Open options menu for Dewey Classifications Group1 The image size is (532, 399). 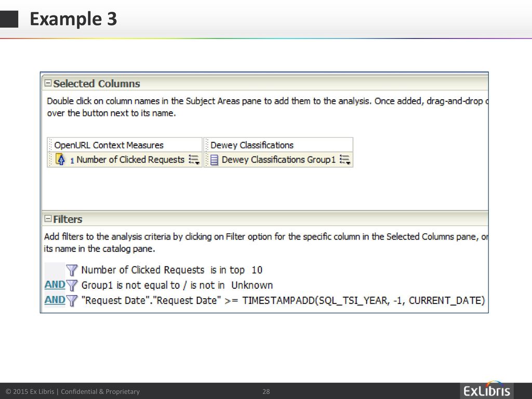pos(345,160)
